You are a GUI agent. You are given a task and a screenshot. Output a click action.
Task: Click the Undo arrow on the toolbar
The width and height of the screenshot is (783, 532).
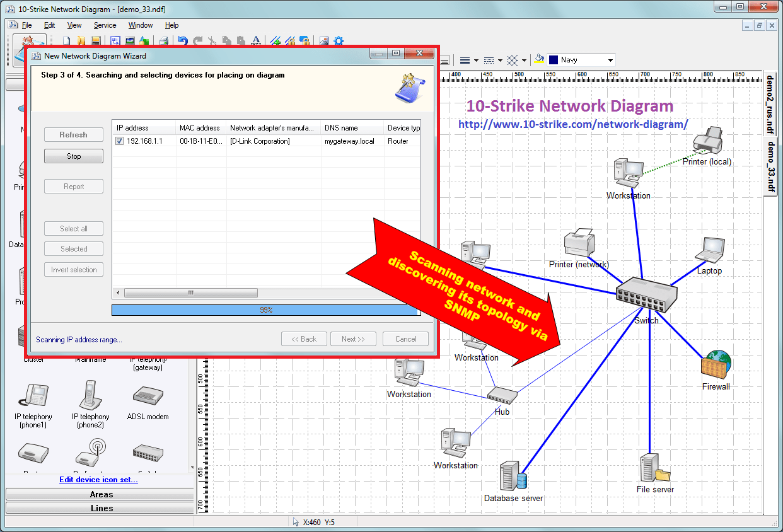[183, 40]
